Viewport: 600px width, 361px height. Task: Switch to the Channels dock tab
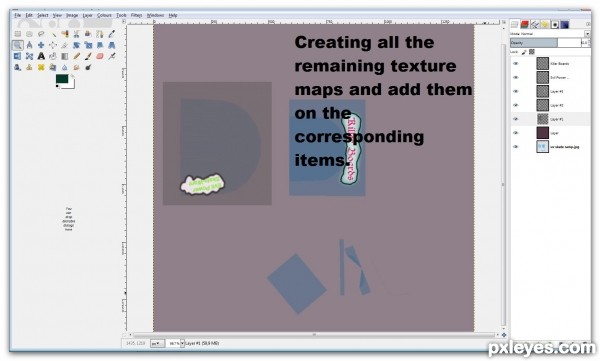[x=525, y=25]
